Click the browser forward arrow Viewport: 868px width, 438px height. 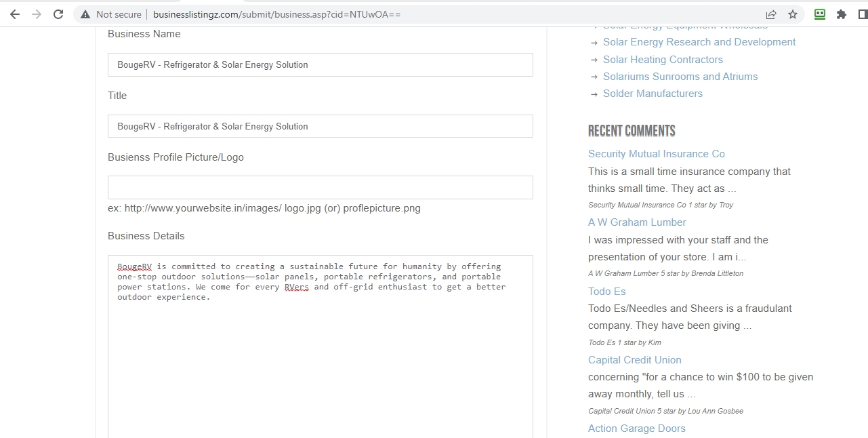(x=37, y=14)
